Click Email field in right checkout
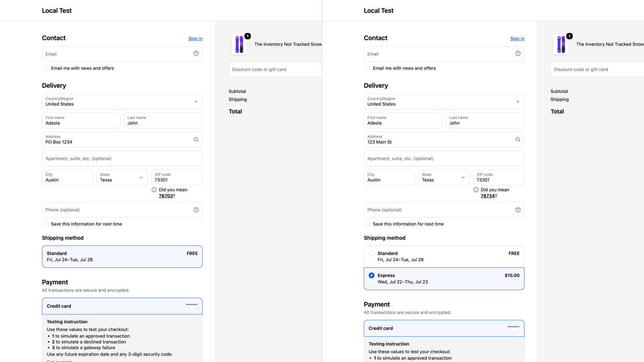 point(444,54)
